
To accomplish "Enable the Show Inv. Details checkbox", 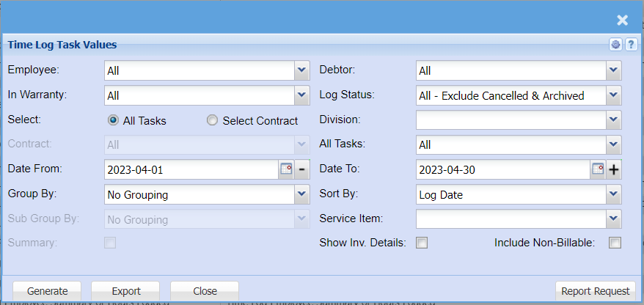I will coord(422,243).
